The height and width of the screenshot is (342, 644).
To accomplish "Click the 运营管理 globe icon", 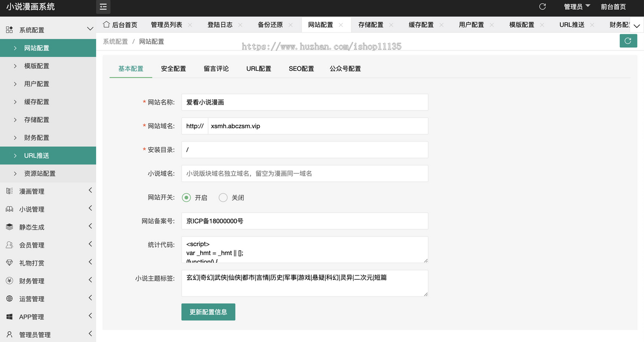I will pos(9,299).
